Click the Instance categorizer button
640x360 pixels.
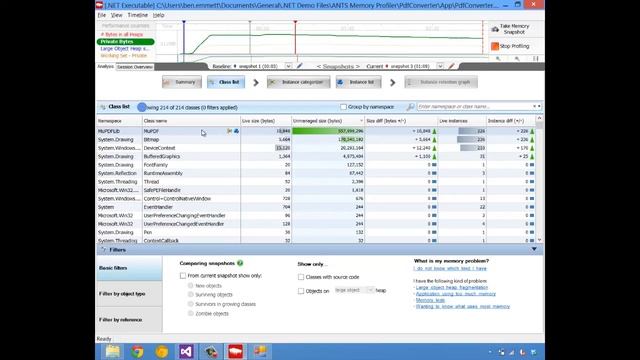pos(299,82)
